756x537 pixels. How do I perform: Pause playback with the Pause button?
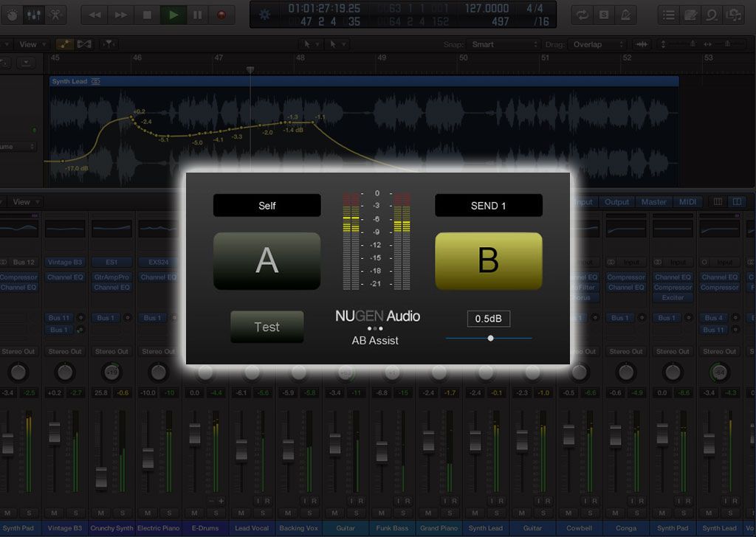point(198,15)
